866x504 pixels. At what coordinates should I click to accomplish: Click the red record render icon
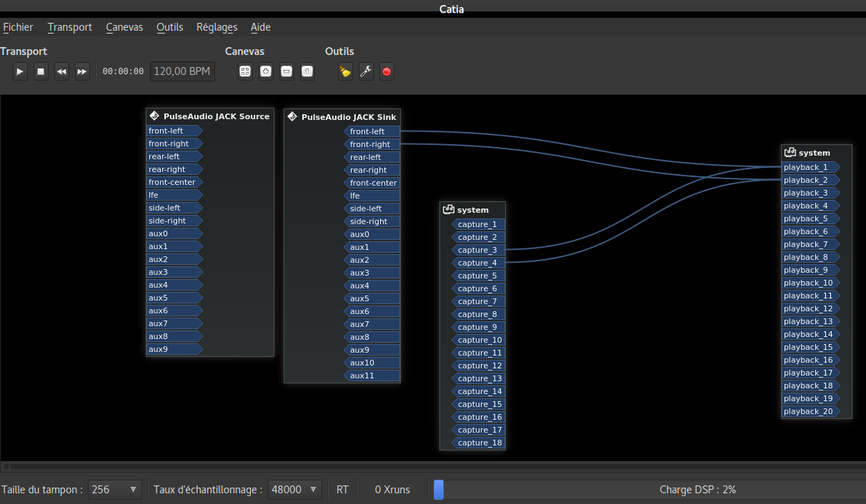coord(387,71)
